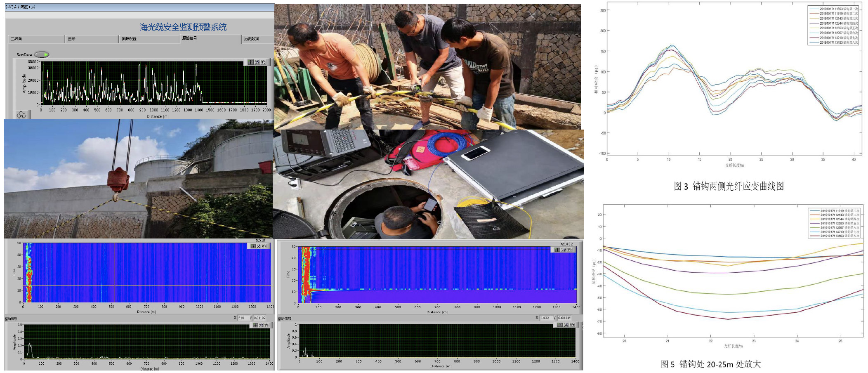Screen dimensions: 868x373
Task: Open the 主界面 tab
Action: click(36, 39)
